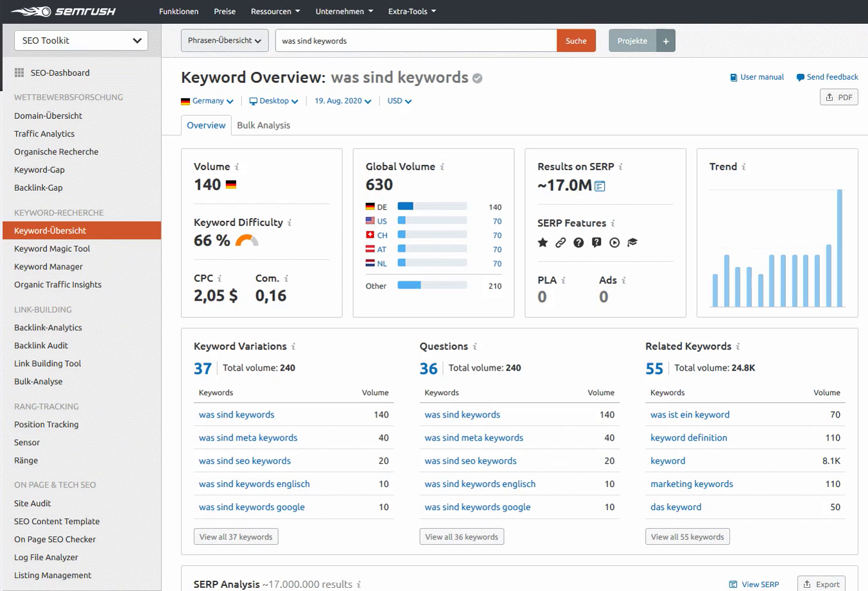Click the Export button in SERP Analysis
The height and width of the screenshot is (591, 868).
pos(821,584)
